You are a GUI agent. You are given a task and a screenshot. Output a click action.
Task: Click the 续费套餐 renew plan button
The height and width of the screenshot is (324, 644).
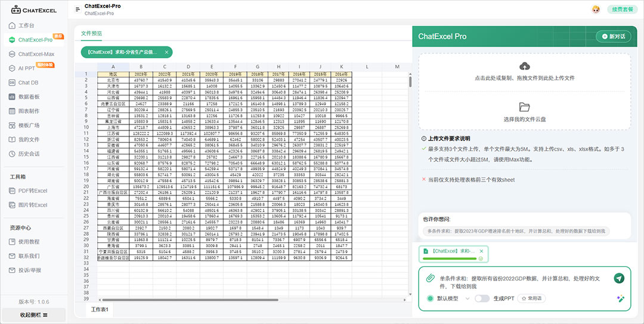(622, 9)
